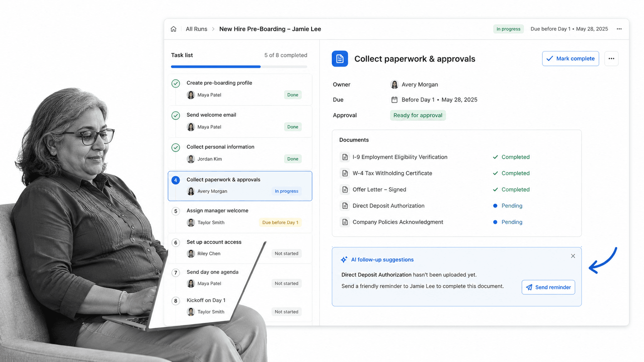Viewport: 644px width, 362px height.
Task: Click document icon beside Direct Deposit Authorization
Action: click(x=345, y=206)
